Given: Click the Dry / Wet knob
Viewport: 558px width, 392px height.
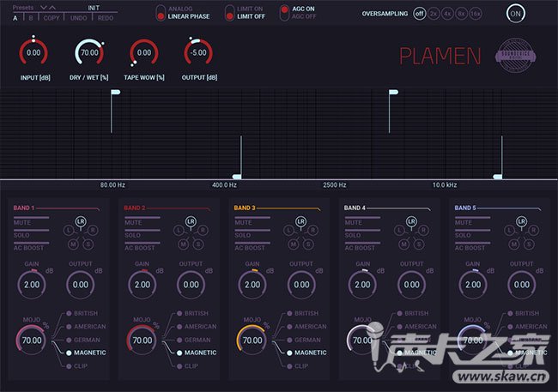Looking at the screenshot, I should 89,52.
